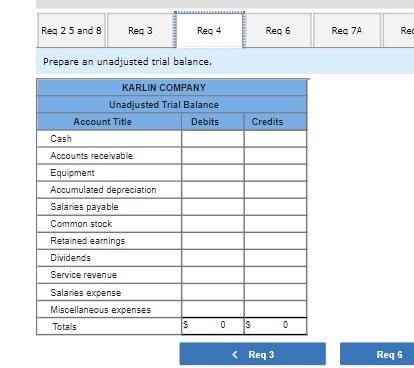Click the Retained earnings account title
The width and height of the screenshot is (414, 368).
pos(88,241)
